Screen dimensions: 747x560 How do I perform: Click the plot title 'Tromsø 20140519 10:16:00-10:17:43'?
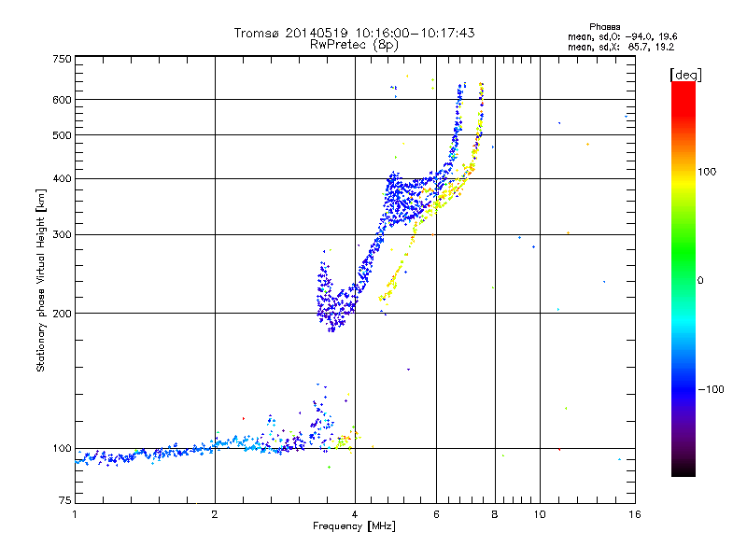(354, 33)
